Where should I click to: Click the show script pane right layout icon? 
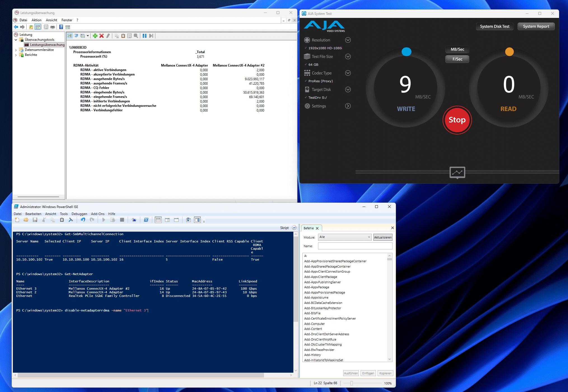[167, 220]
